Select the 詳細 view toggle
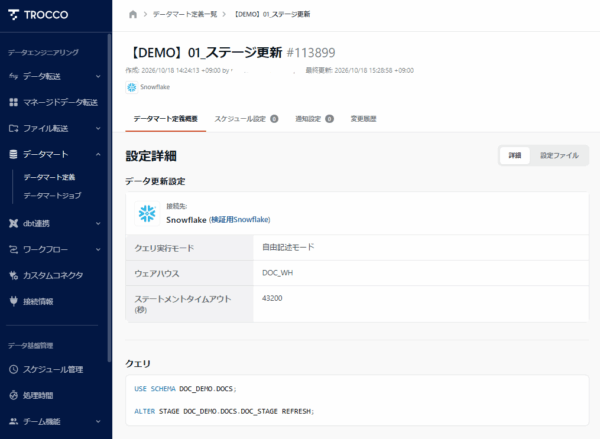The height and width of the screenshot is (439, 600). click(x=515, y=155)
